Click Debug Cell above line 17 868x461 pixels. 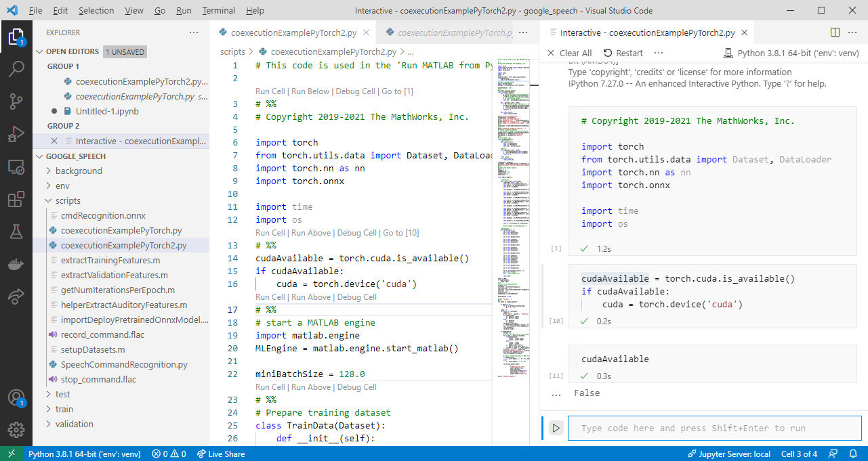(x=356, y=297)
